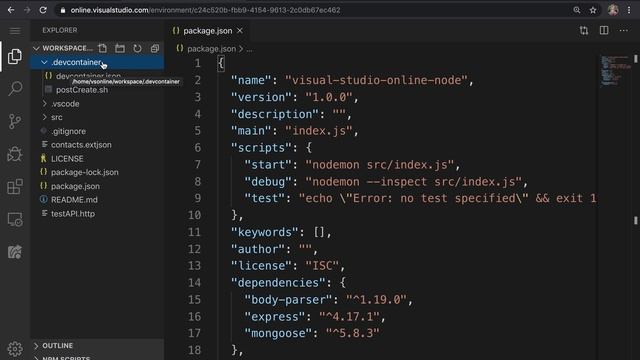This screenshot has height=360, width=640.
Task: Click the "express" key on line 16
Action: [275, 316]
